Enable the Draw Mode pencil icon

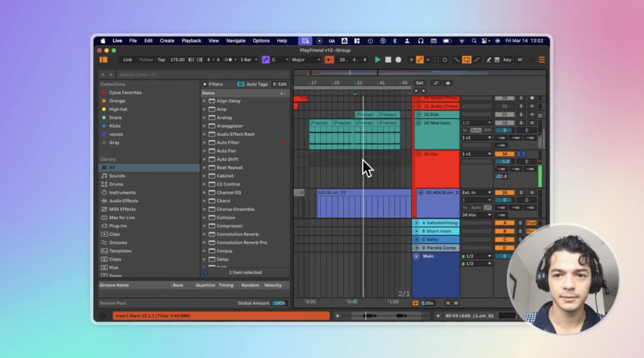click(x=488, y=60)
